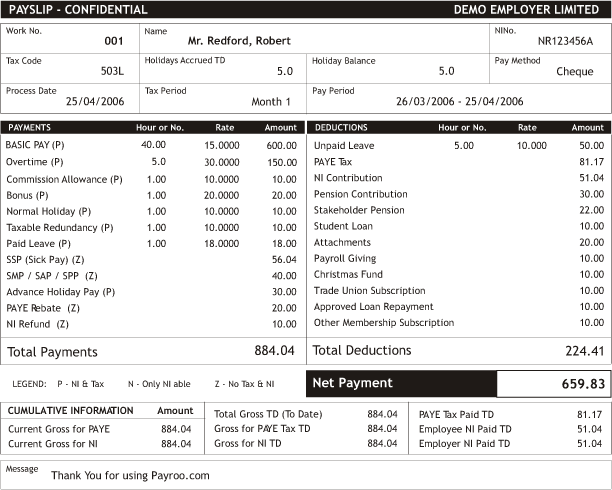Click the Total Deductions amount 224.41
612x490 pixels.
click(584, 351)
